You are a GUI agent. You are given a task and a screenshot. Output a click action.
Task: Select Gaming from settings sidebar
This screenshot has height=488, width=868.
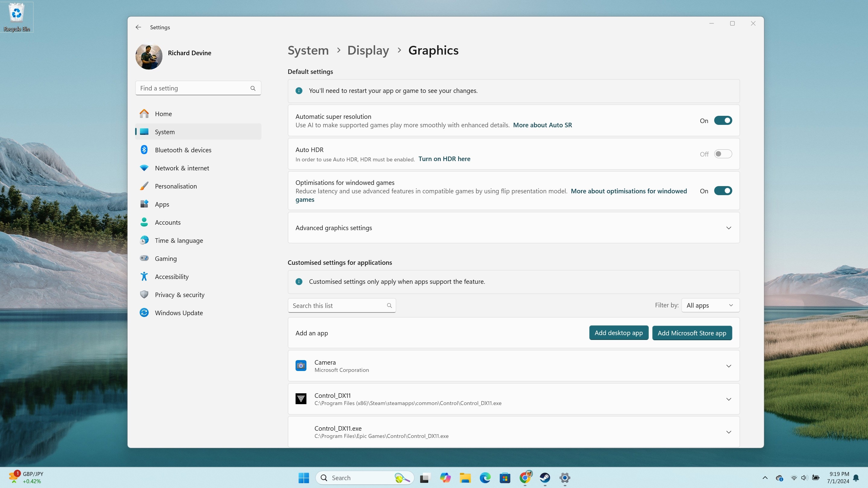(x=166, y=258)
